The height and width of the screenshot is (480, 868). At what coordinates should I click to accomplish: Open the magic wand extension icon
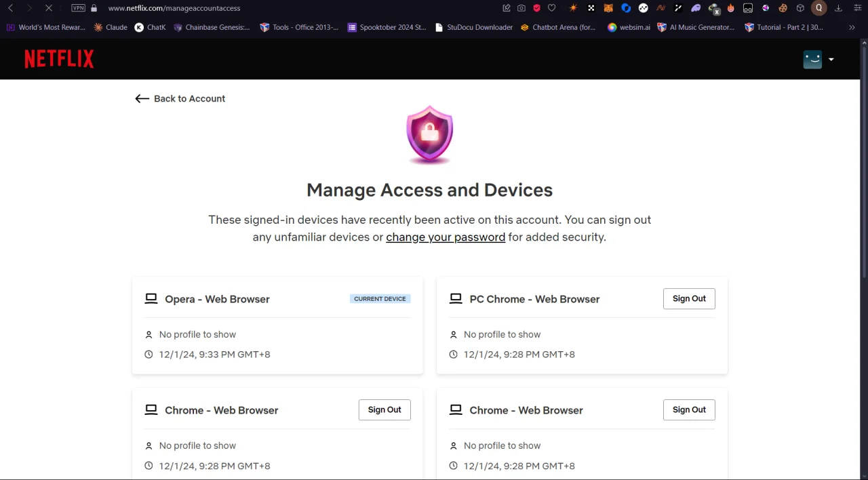point(678,8)
